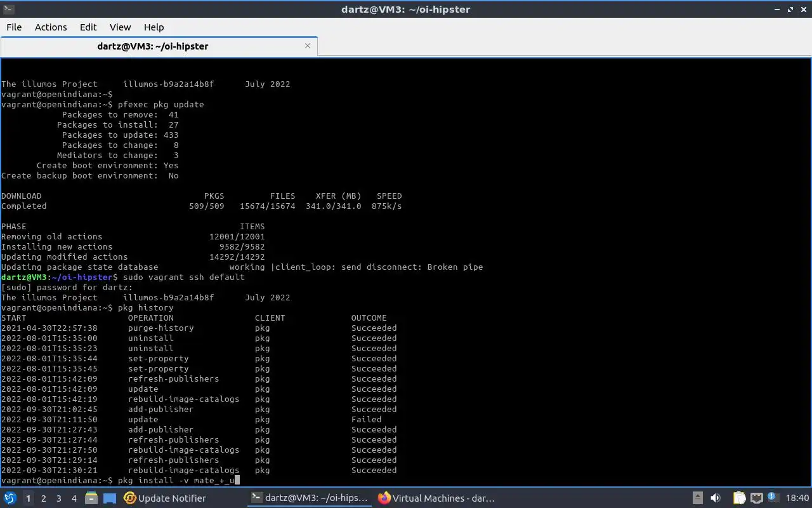Close the terminal tab with its X
Image resolution: width=812 pixels, height=508 pixels.
(308, 46)
